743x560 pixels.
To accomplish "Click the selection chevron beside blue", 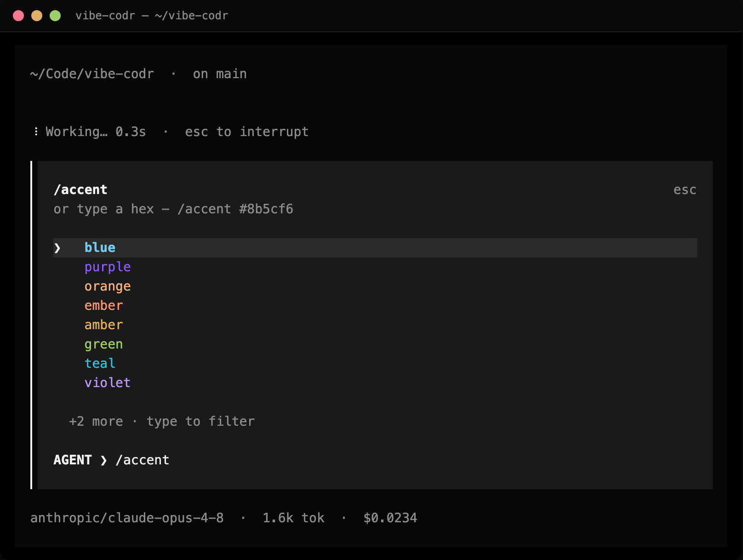I will point(57,248).
